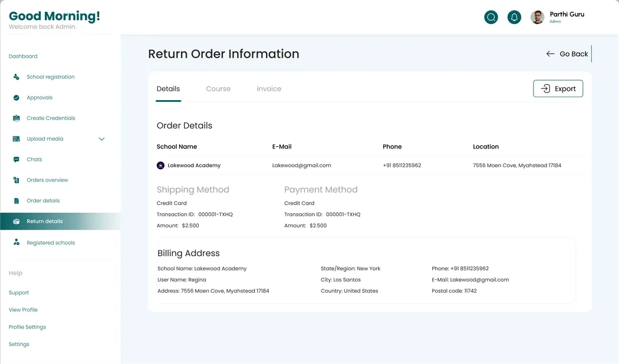The height and width of the screenshot is (364, 619).
Task: Click Create Credentials icon
Action: click(x=16, y=118)
